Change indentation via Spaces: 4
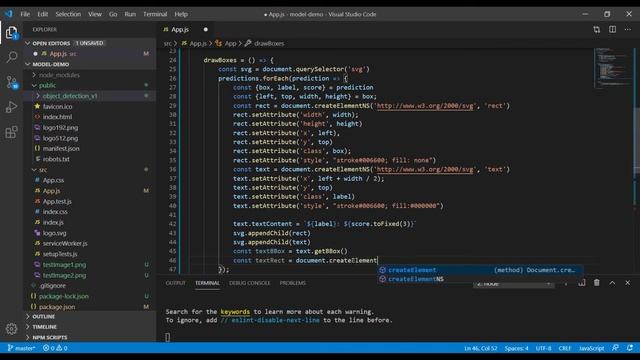The width and height of the screenshot is (640, 360). [516, 348]
